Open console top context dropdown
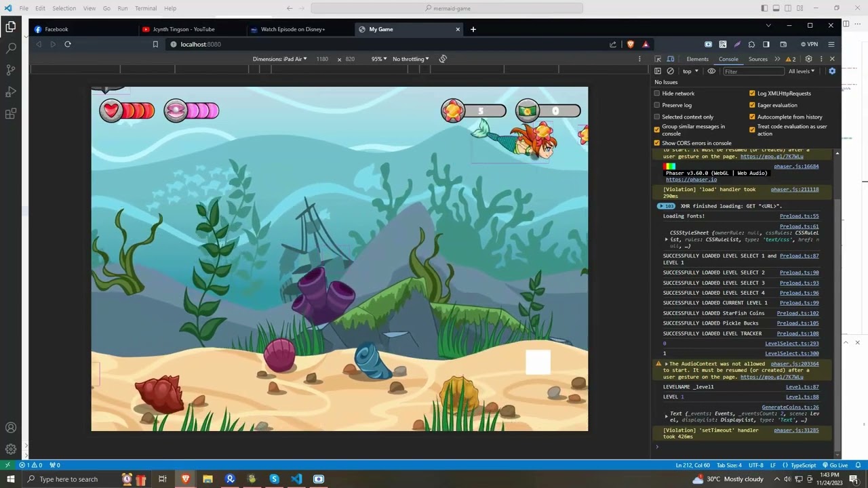Screen dimensions: 868x488 [x=690, y=71]
